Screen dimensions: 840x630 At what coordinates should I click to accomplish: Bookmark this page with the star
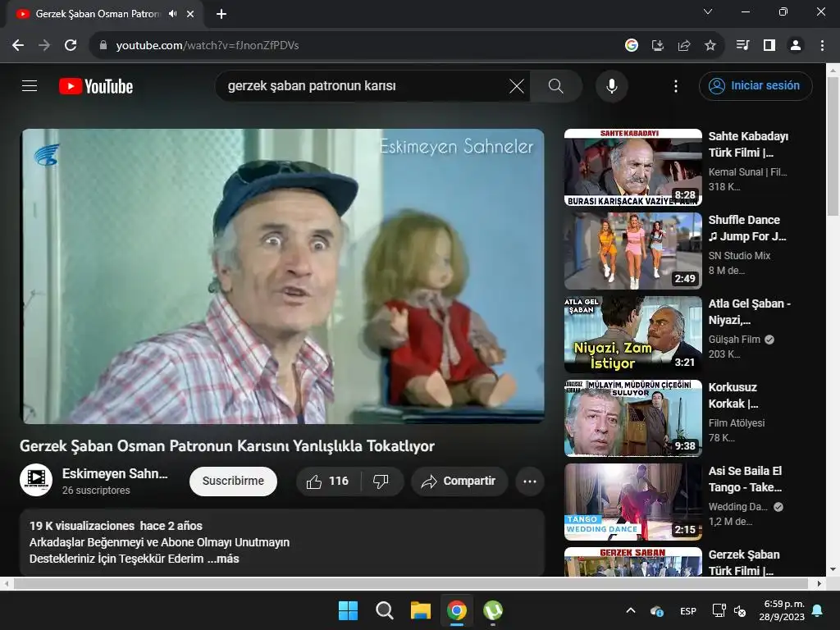click(710, 46)
